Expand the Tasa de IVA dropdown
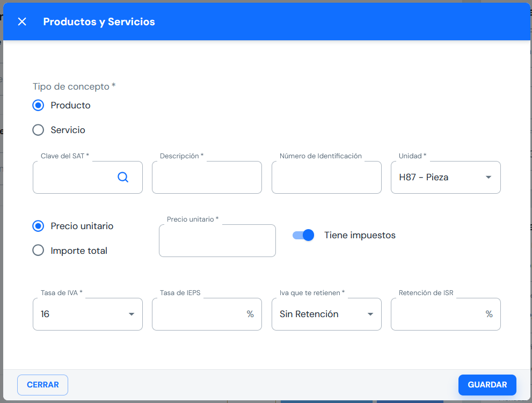This screenshot has height=403, width=532. (x=81, y=314)
